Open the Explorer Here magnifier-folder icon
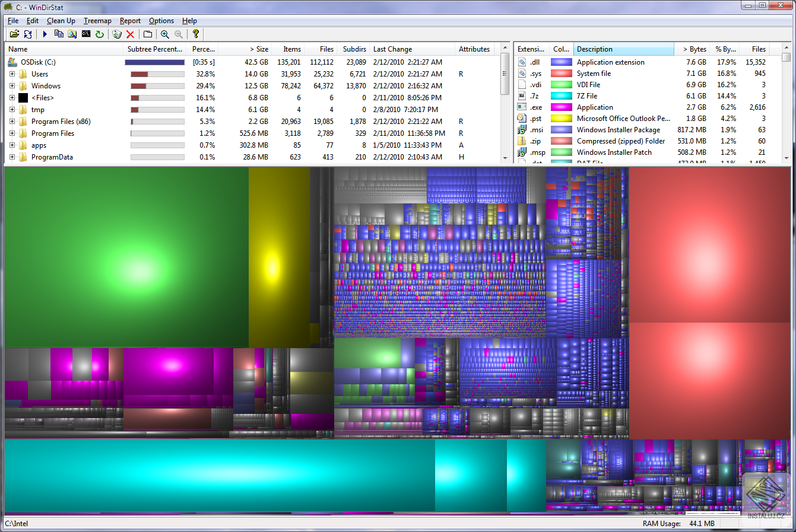 click(x=72, y=34)
